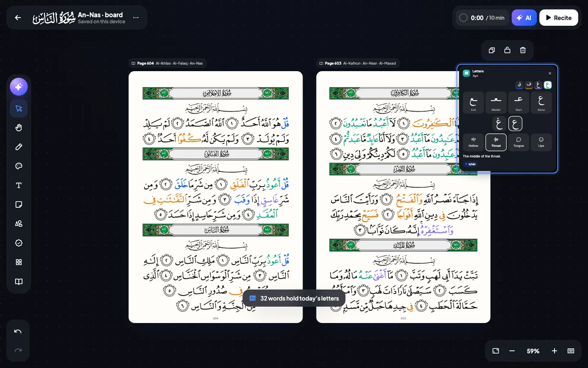The width and height of the screenshot is (588, 368).
Task: Fit the board to screen
Action: pos(496,351)
